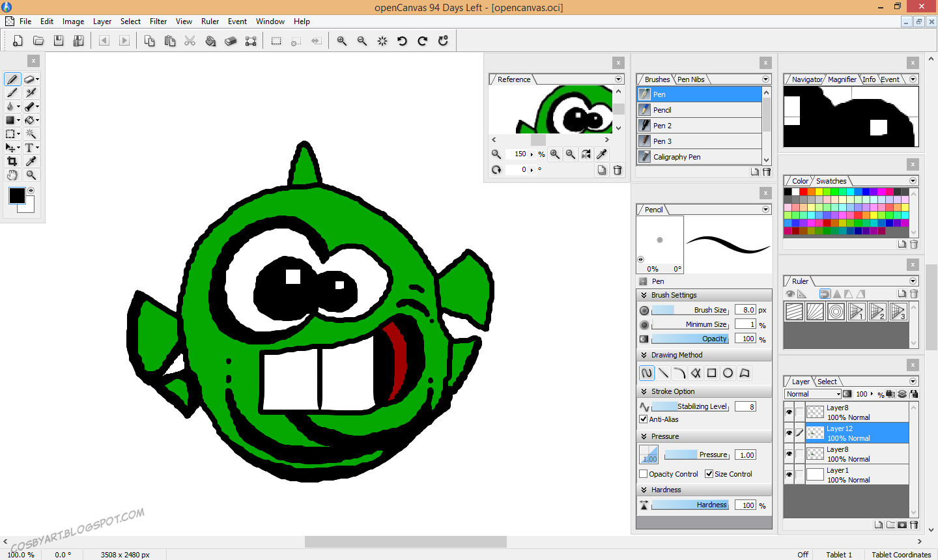Hide the topmost Layer8 with its eye icon
Image resolution: width=938 pixels, height=560 pixels.
(x=789, y=412)
